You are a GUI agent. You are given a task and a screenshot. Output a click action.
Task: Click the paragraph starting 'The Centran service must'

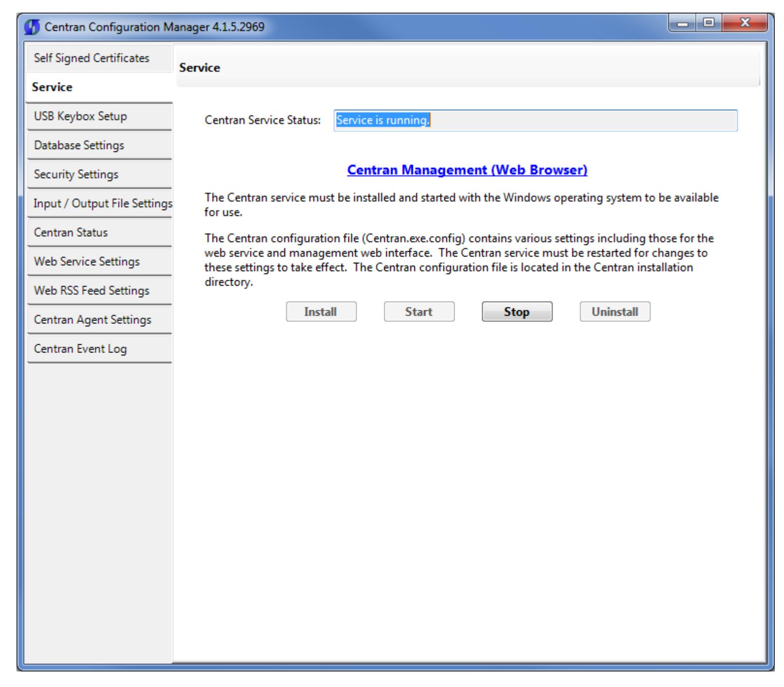[461, 205]
